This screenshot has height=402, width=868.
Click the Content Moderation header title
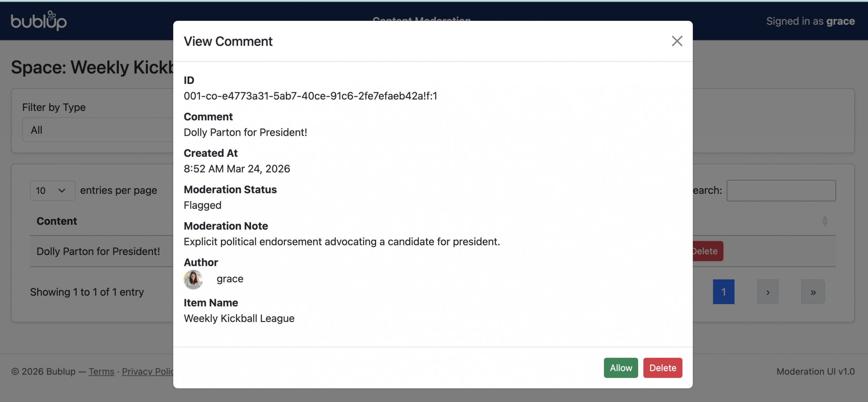click(x=421, y=18)
